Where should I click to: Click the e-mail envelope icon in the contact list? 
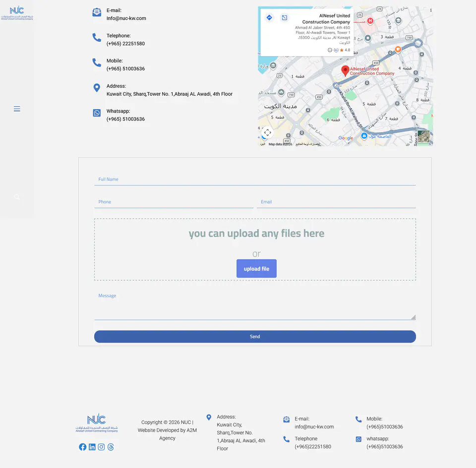tap(97, 12)
